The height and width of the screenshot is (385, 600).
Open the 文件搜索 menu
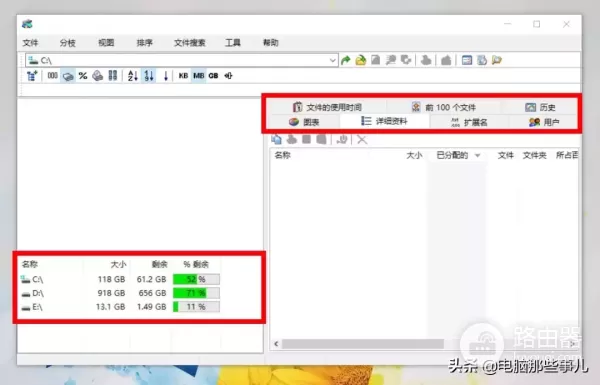pos(190,42)
